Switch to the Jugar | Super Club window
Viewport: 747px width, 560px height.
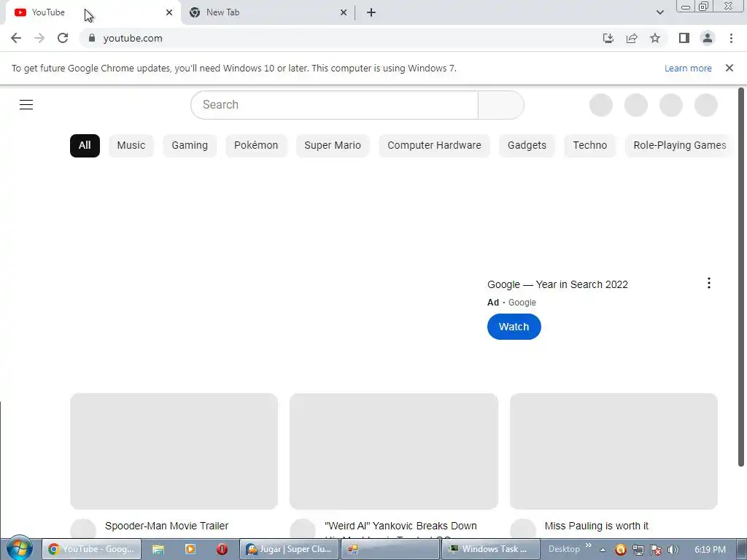289,549
